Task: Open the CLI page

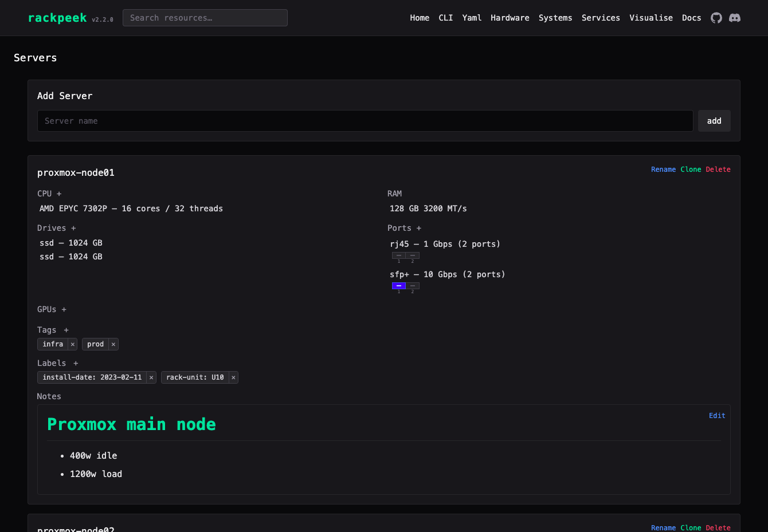Action: [446, 18]
